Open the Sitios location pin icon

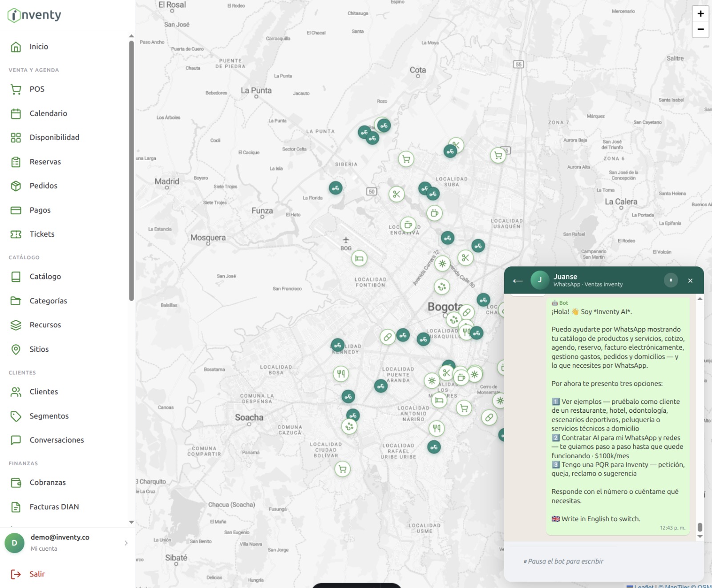click(x=16, y=349)
